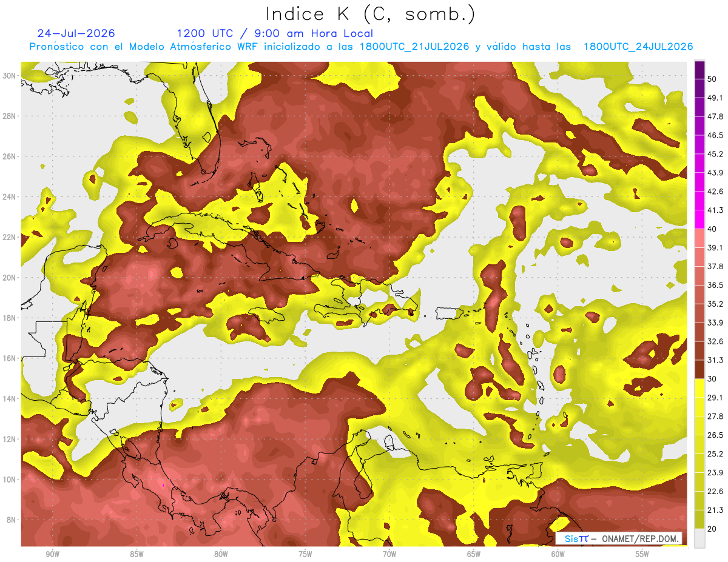The width and height of the screenshot is (728, 562).
Task: Click the "16N" latitude axis label
Action: [x=10, y=358]
